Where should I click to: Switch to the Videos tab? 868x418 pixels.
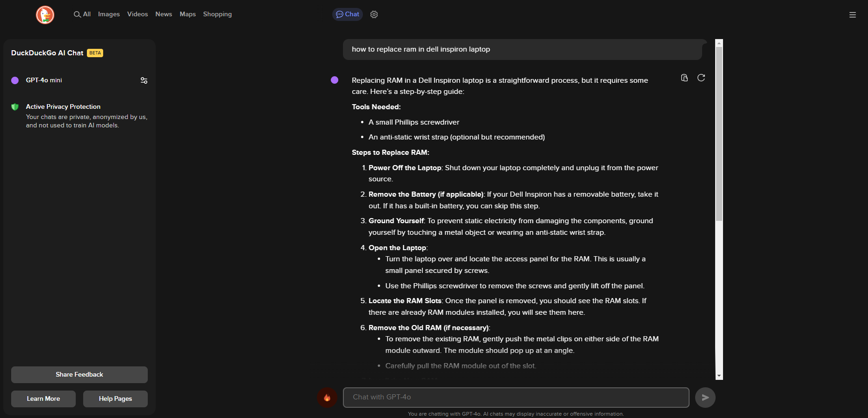click(x=138, y=14)
